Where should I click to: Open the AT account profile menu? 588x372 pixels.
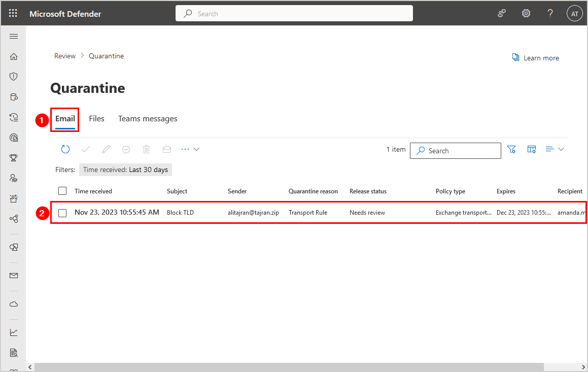click(x=574, y=14)
